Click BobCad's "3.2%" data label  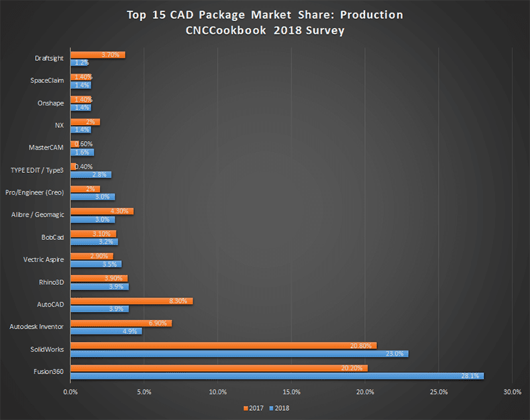tap(106, 242)
